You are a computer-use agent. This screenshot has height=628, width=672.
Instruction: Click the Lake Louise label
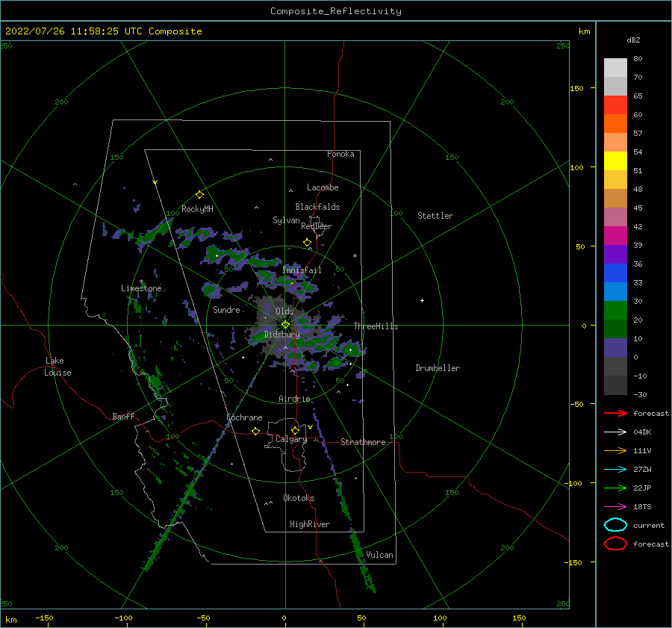point(57,367)
